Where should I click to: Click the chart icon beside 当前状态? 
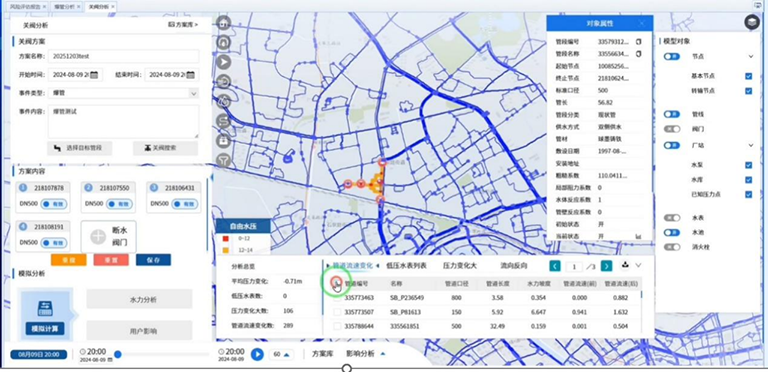[x=638, y=236]
